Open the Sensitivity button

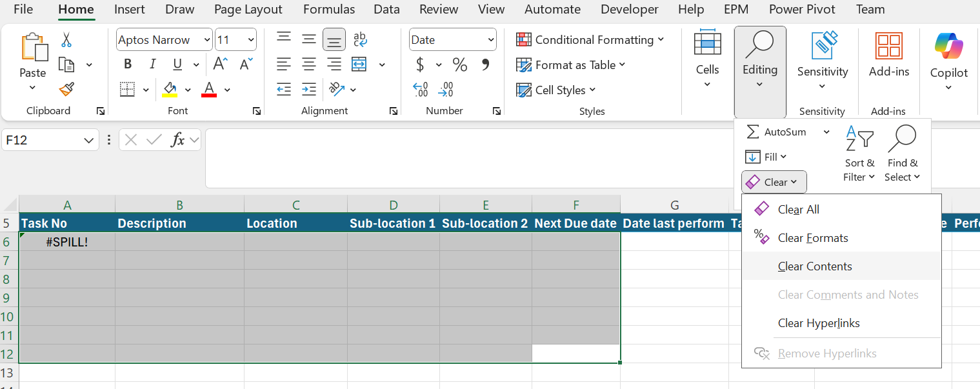tap(822, 61)
